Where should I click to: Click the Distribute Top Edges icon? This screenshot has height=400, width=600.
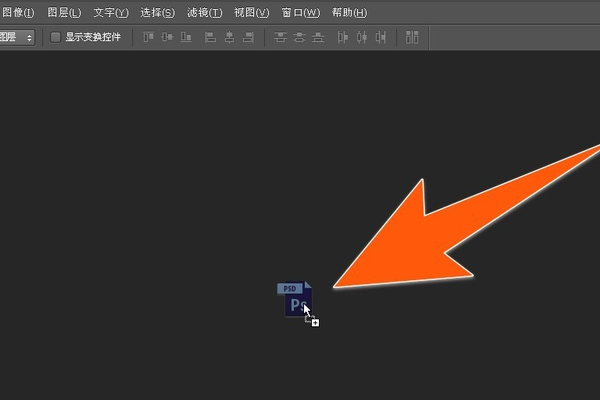(x=280, y=37)
